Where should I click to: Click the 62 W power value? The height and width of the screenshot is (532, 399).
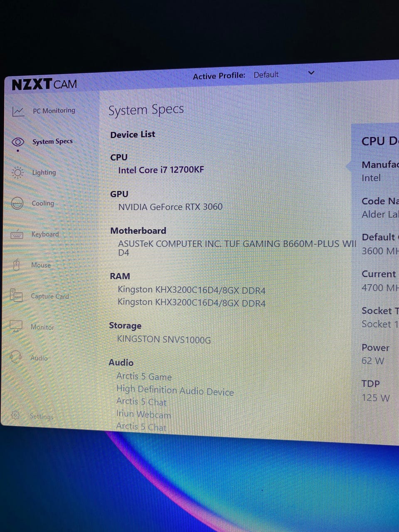(373, 361)
